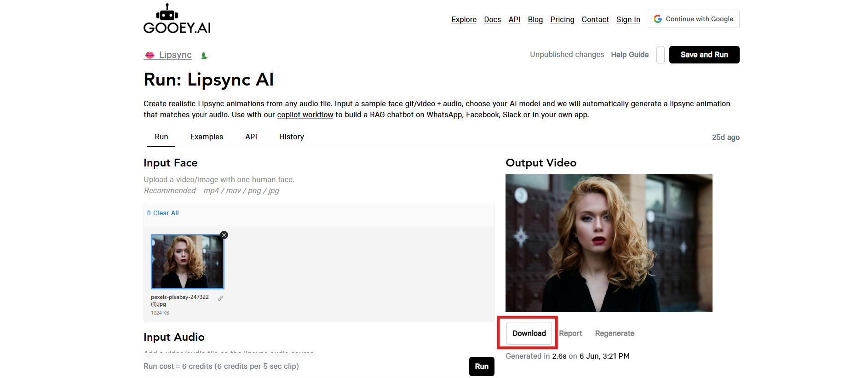Click the green avatar icon next to Lipsync
The height and width of the screenshot is (378, 868).
204,56
